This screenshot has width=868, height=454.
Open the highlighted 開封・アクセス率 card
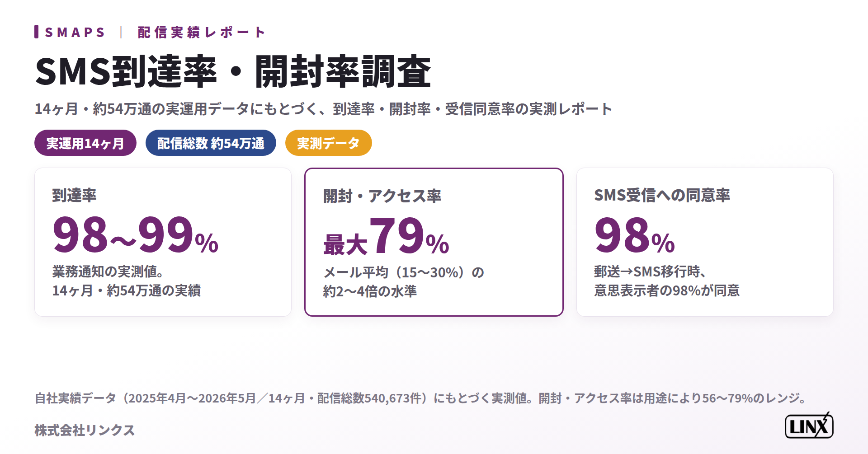pyautogui.click(x=434, y=242)
